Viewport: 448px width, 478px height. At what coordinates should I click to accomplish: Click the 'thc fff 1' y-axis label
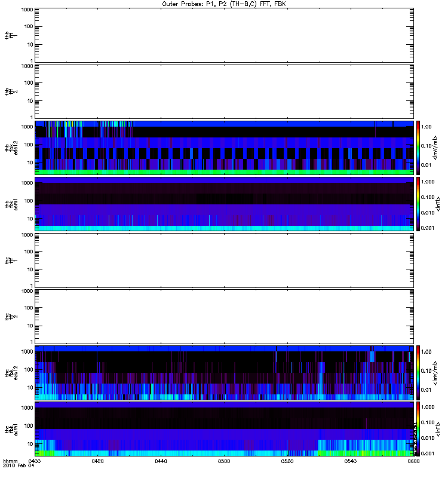tap(11, 261)
